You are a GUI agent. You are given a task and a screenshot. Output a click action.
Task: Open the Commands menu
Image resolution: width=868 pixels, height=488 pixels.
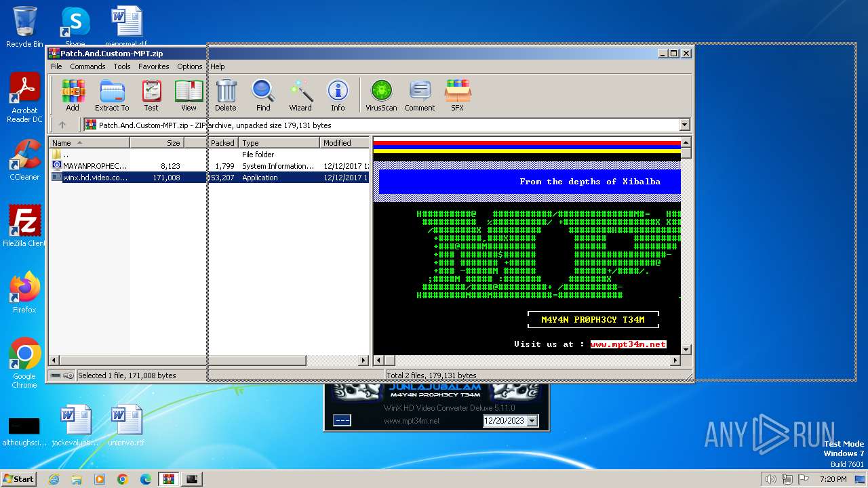coord(87,66)
